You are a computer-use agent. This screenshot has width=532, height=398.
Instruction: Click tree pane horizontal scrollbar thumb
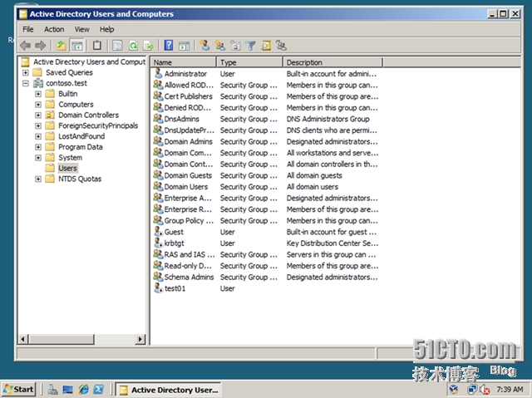click(x=61, y=339)
